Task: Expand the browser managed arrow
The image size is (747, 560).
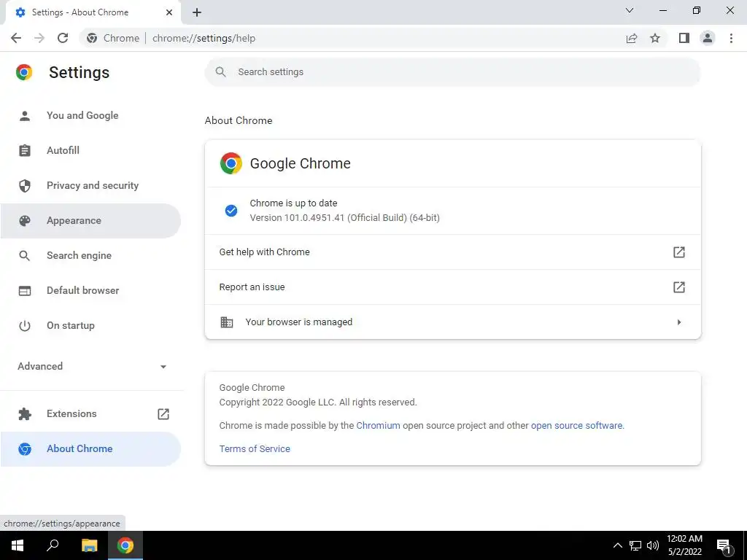Action: 679,322
